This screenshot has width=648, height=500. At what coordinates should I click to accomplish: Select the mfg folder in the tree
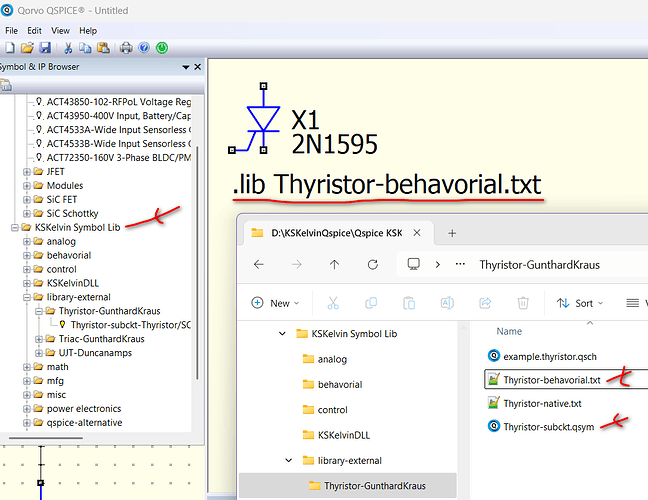tap(55, 381)
